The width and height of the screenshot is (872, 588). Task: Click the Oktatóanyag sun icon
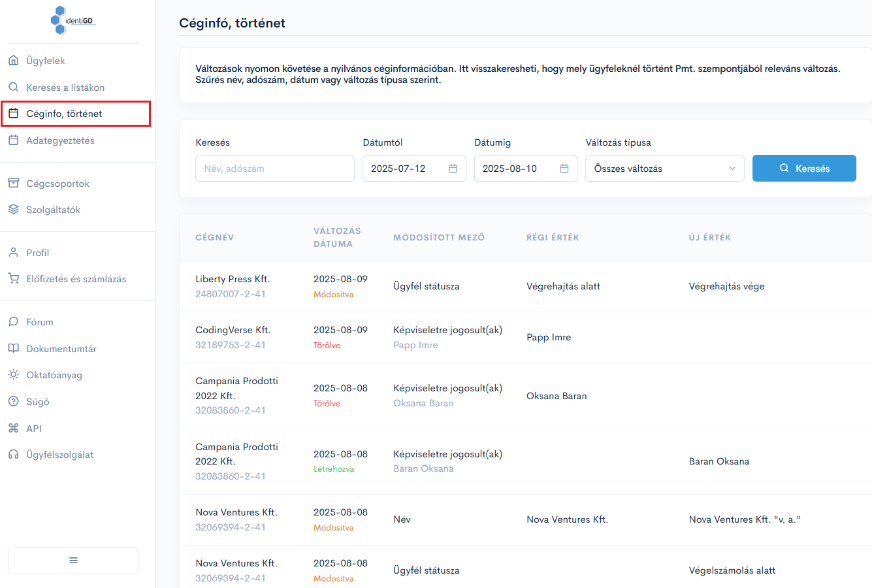(13, 375)
